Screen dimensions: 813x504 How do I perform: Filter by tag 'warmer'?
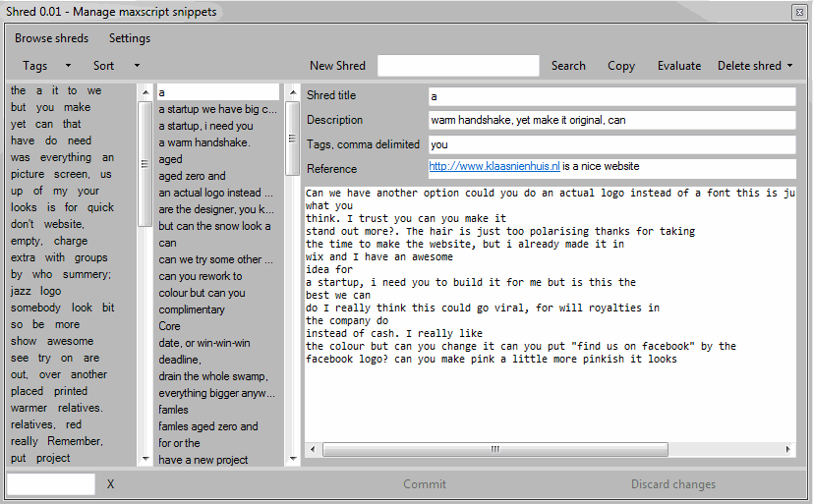click(x=29, y=408)
